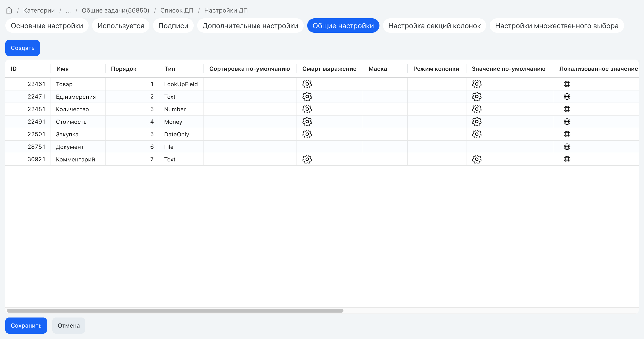Click the Number type cell
The height and width of the screenshot is (339, 644).
pos(181,109)
